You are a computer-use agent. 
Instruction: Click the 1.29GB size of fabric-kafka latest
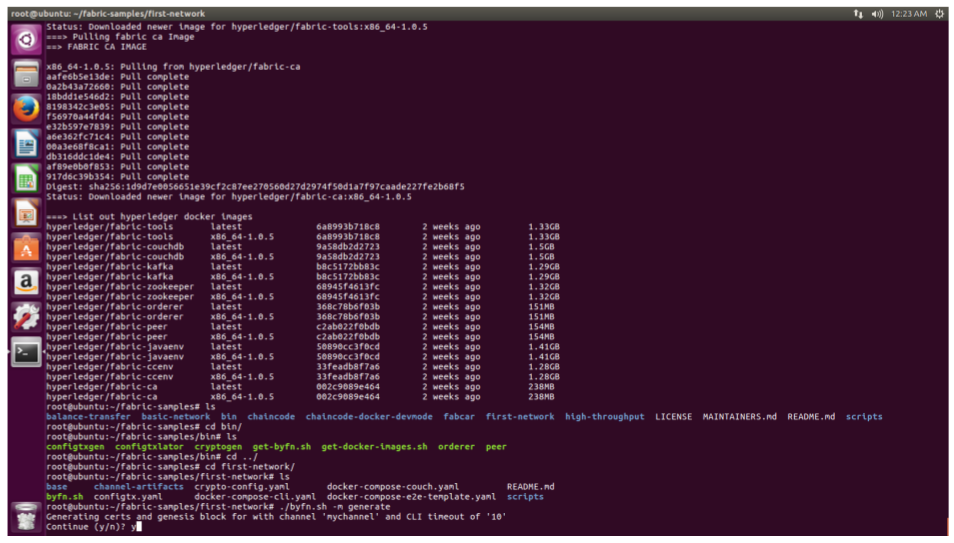coord(543,267)
